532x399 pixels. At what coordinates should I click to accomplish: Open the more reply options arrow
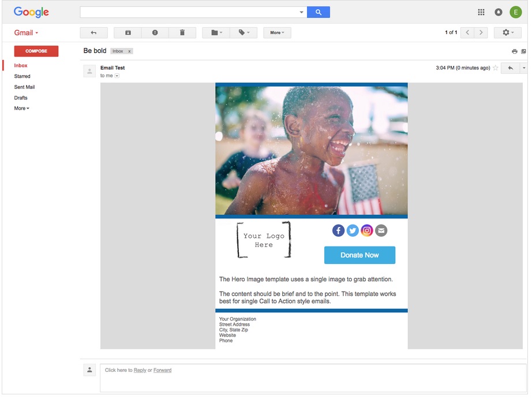524,68
